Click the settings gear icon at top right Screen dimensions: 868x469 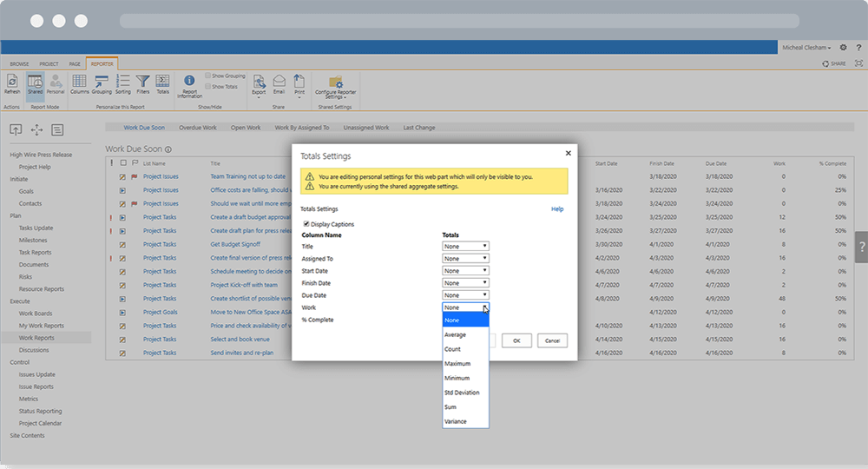(x=843, y=47)
